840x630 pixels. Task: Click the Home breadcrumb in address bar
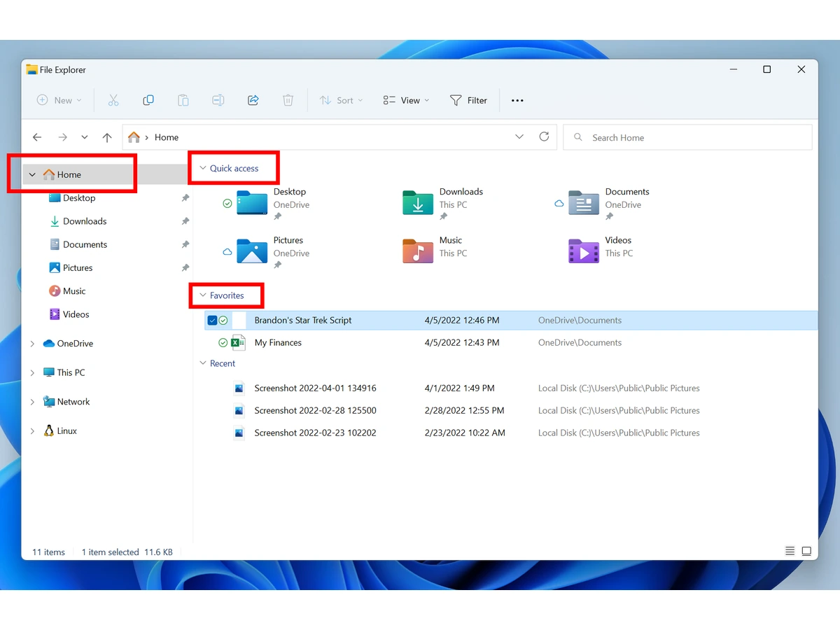tap(167, 137)
